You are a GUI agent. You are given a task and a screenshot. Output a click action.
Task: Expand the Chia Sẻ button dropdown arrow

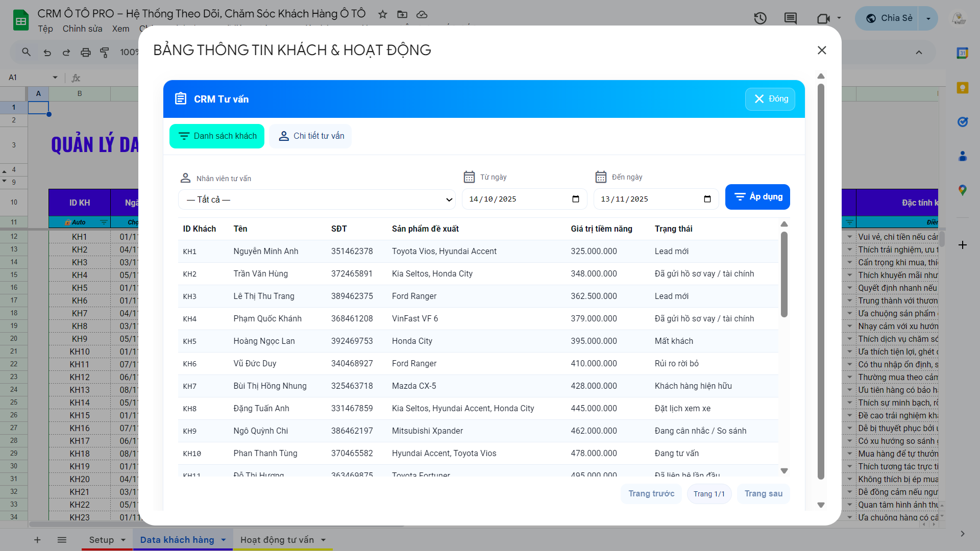[928, 18]
